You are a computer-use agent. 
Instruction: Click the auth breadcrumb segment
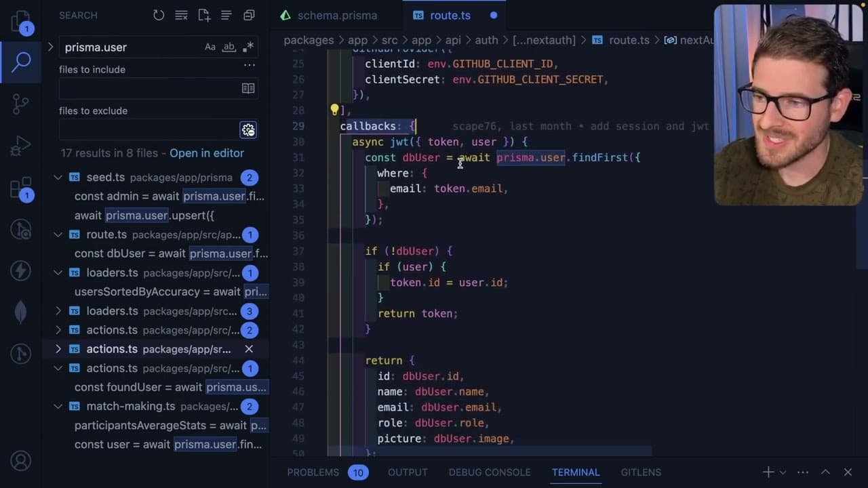pyautogui.click(x=486, y=40)
